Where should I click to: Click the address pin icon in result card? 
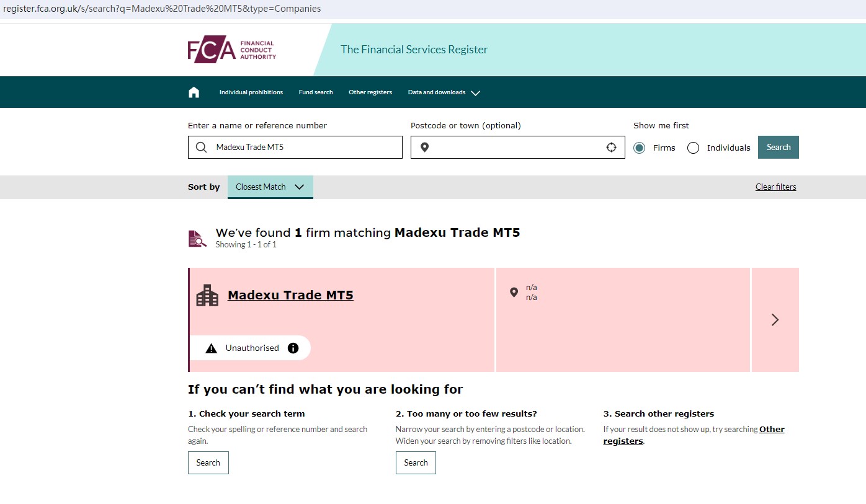(x=514, y=293)
